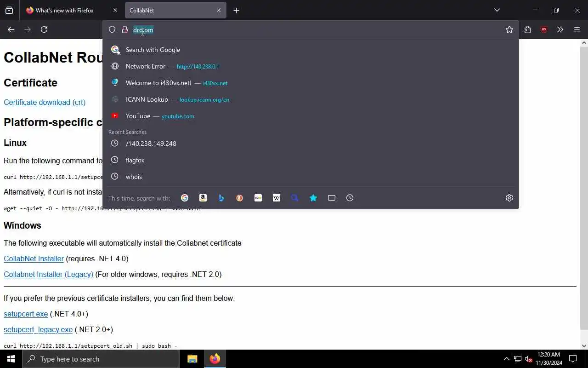This screenshot has width=588, height=368.
Task: Search bookmarks with the star icon
Action: pos(313,198)
